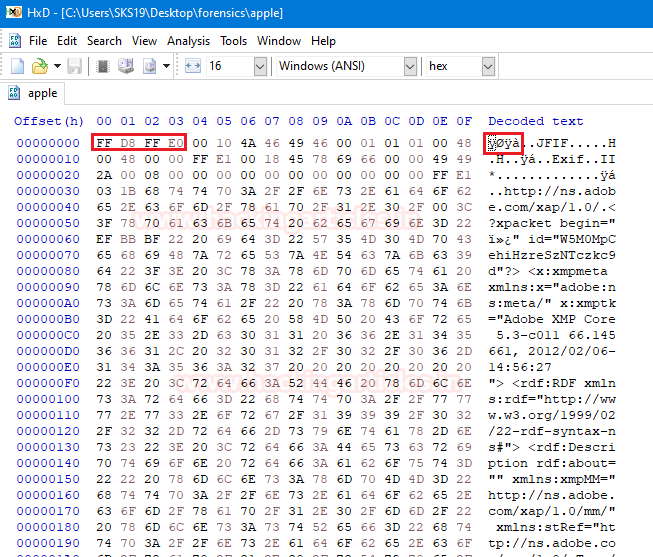Open the Edit menu
Screen dimensions: 653x557
pyautogui.click(x=67, y=41)
